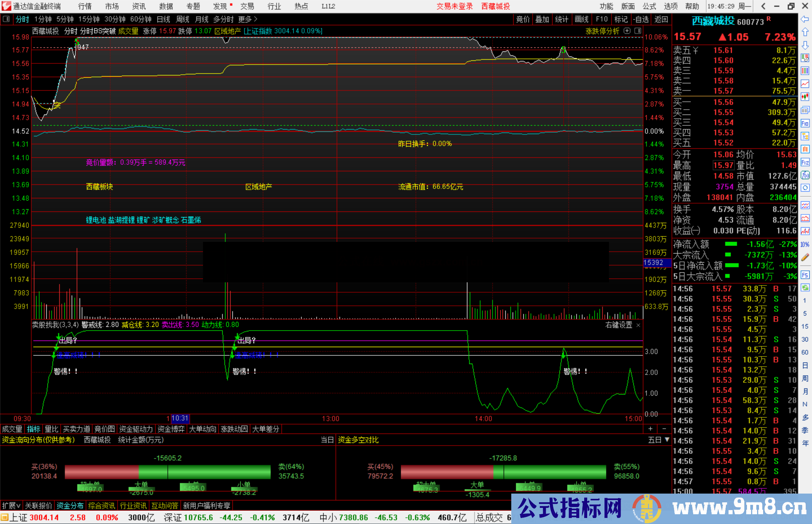This screenshot has width=812, height=524.
Task: Click the red area chart sidebar icon
Action: [x=805, y=218]
